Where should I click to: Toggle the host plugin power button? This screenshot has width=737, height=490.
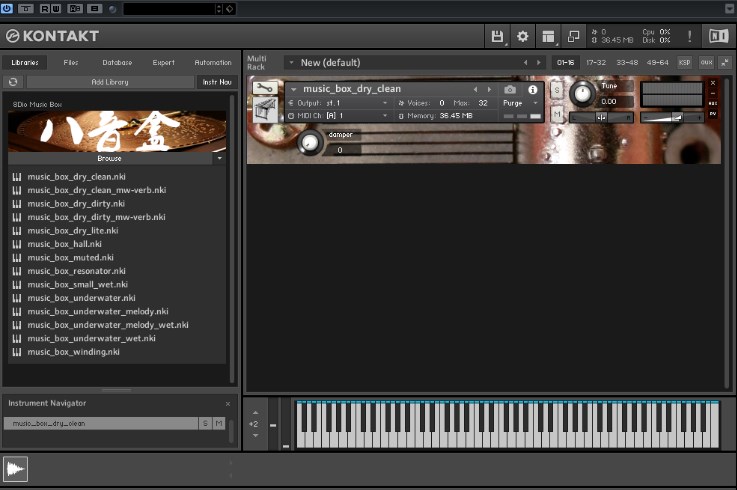pyautogui.click(x=7, y=8)
